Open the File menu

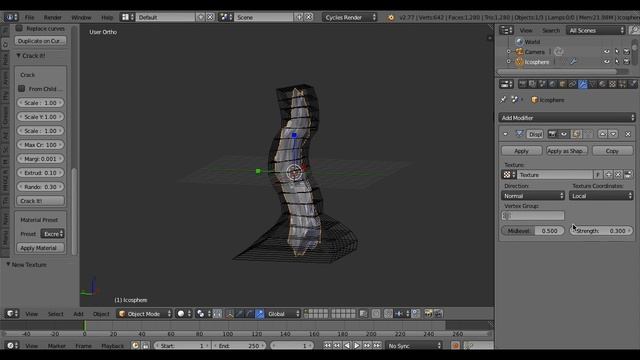(29, 17)
